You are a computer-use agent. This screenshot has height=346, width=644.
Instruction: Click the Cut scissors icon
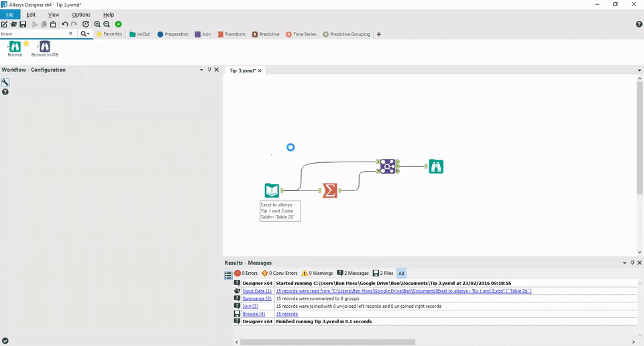tap(34, 24)
